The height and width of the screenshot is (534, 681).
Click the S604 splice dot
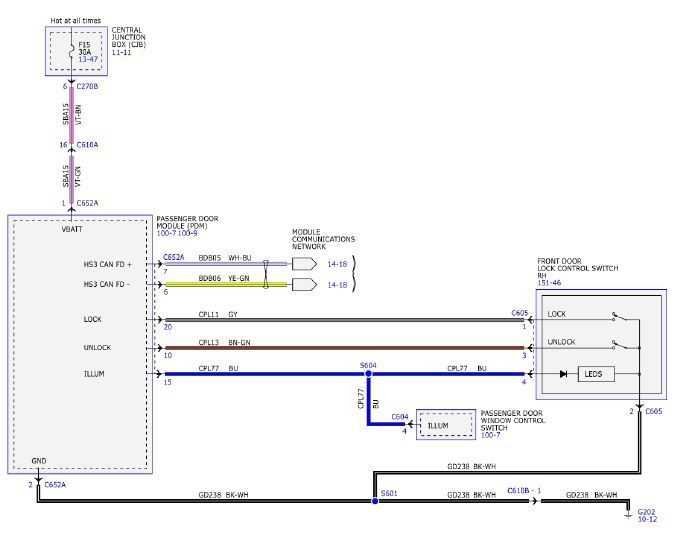click(x=368, y=373)
